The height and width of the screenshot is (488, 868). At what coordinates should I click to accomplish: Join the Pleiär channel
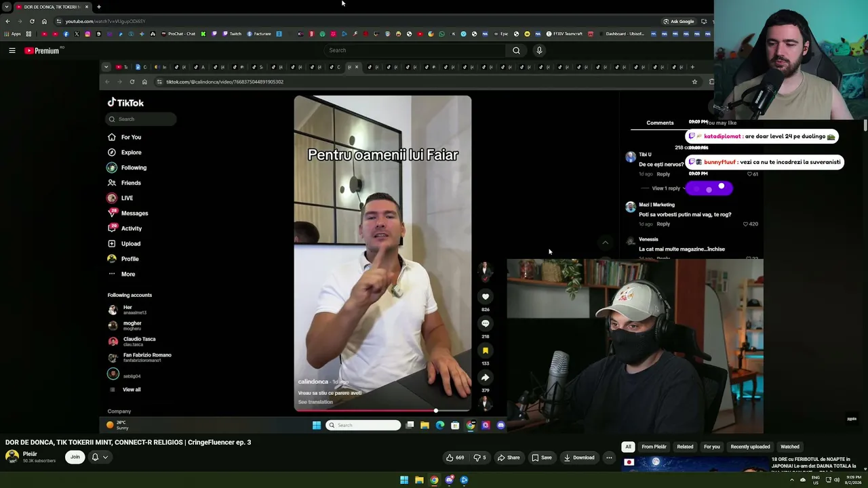tap(75, 457)
